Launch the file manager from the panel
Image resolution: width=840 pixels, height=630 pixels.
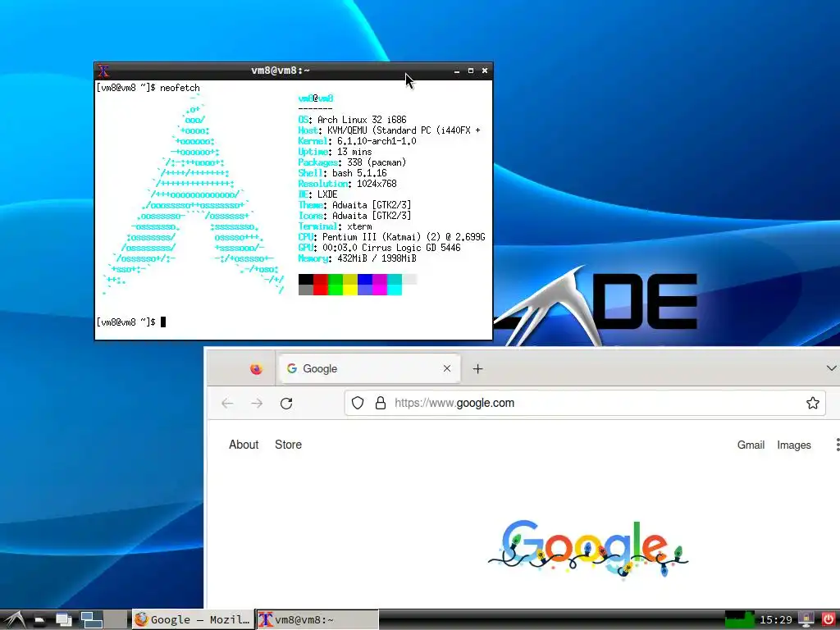click(x=39, y=620)
